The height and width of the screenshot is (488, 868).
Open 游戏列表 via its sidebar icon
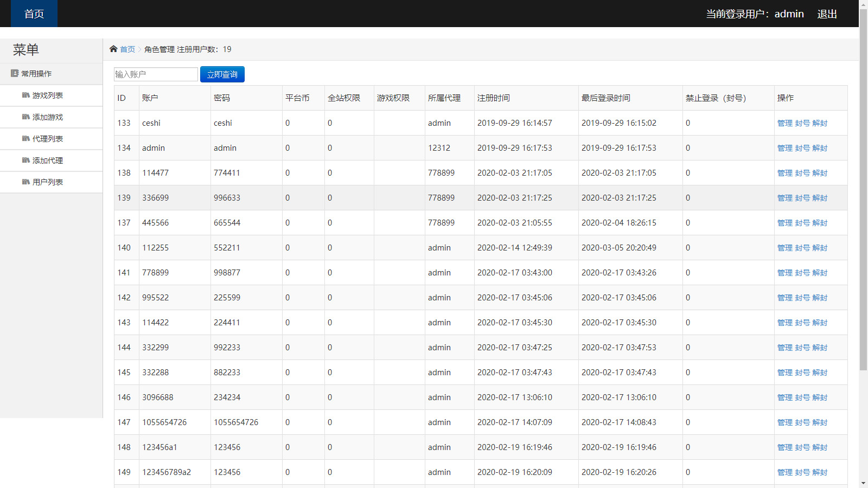click(x=27, y=95)
